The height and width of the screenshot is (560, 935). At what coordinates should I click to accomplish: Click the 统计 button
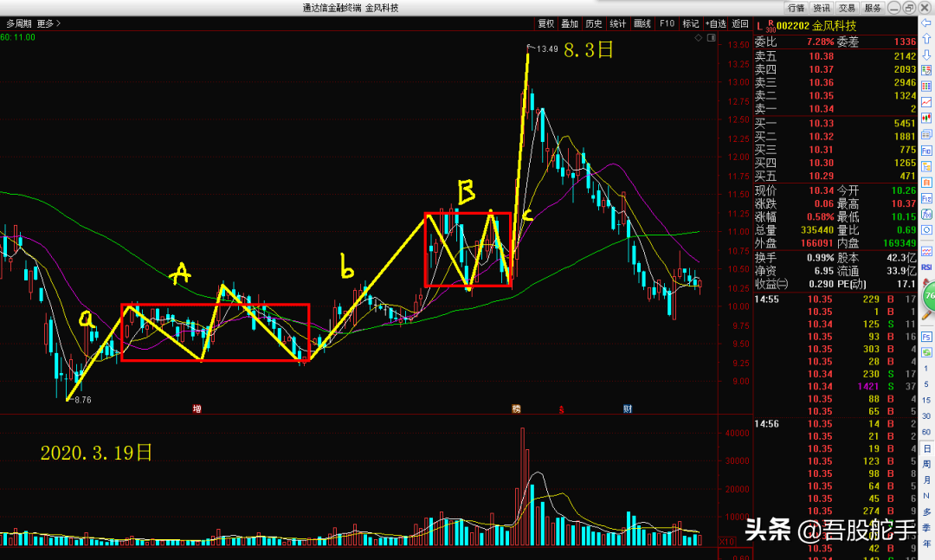click(x=618, y=24)
